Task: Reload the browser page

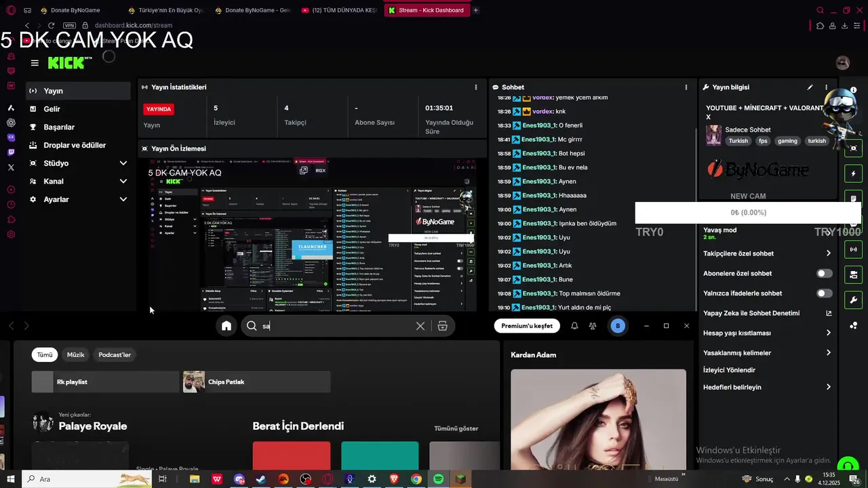Action: [51, 25]
